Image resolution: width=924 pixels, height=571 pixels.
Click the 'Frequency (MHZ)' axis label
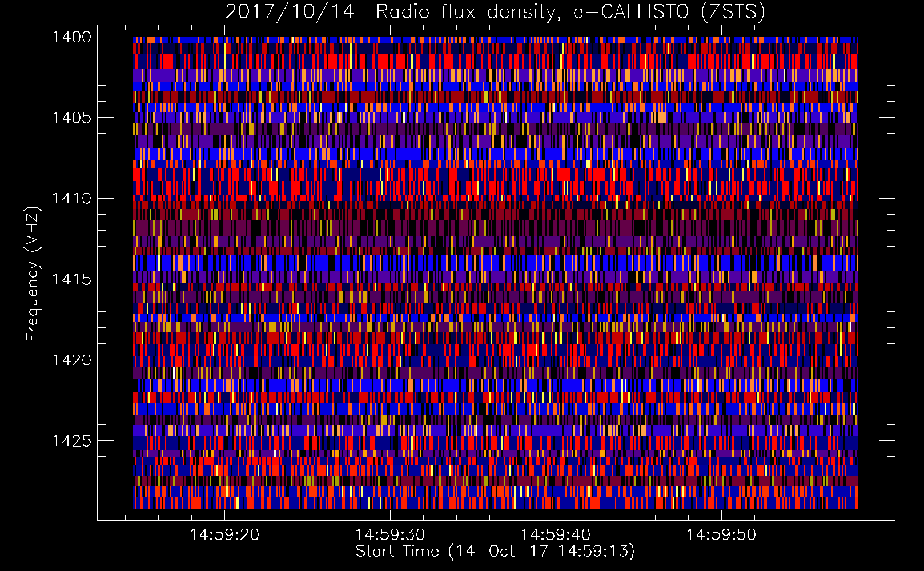tap(33, 274)
